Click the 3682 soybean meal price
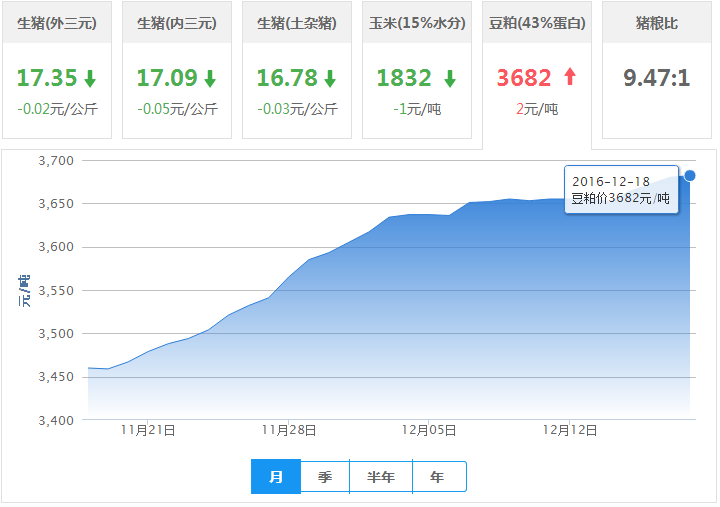Image resolution: width=720 pixels, height=507 pixels. [524, 78]
